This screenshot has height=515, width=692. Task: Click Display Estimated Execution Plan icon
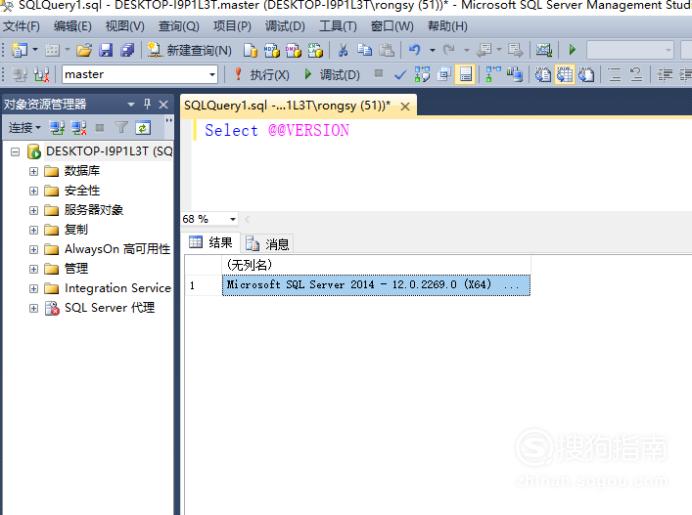click(x=422, y=75)
